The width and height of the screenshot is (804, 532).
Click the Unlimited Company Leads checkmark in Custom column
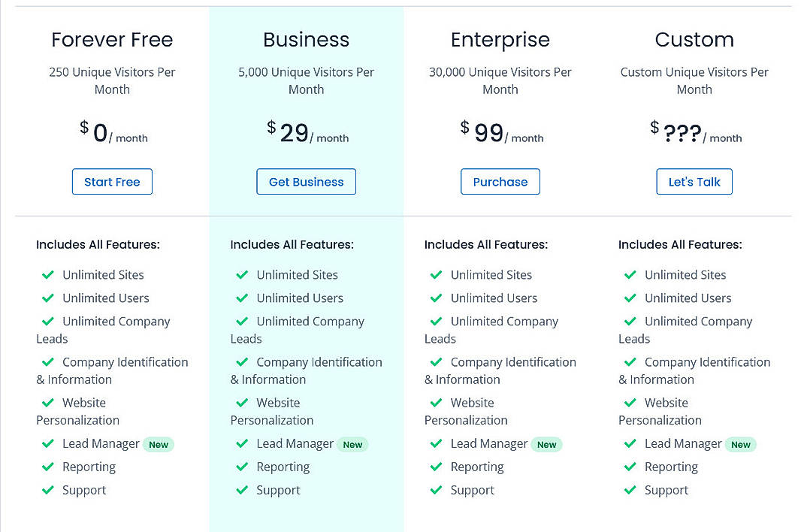pos(630,322)
